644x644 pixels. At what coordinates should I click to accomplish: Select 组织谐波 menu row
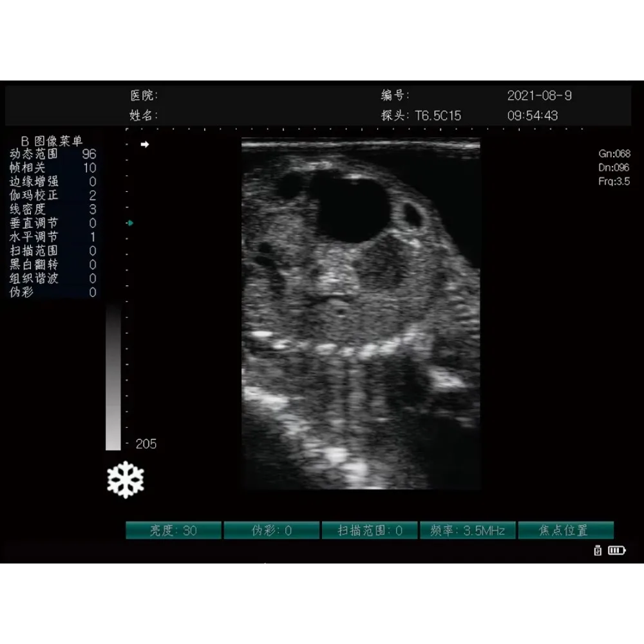53,278
